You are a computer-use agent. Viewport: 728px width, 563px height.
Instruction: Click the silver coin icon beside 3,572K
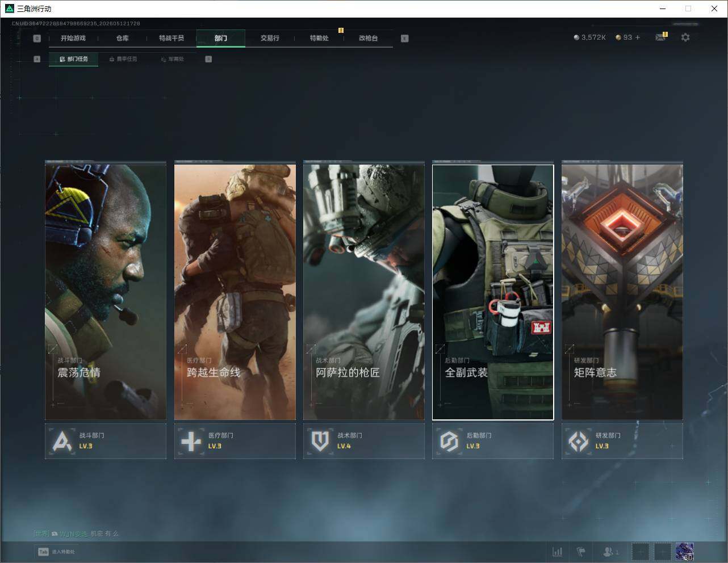[576, 37]
